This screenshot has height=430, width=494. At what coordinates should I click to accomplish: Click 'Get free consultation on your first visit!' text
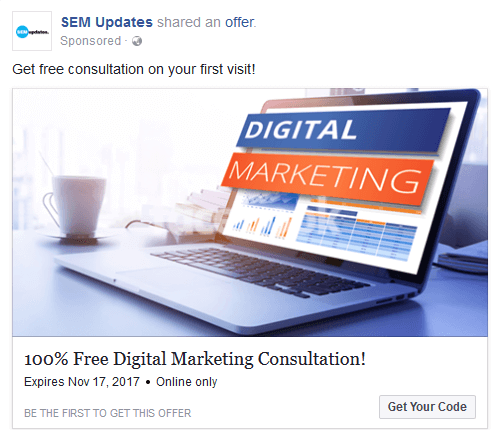click(134, 69)
